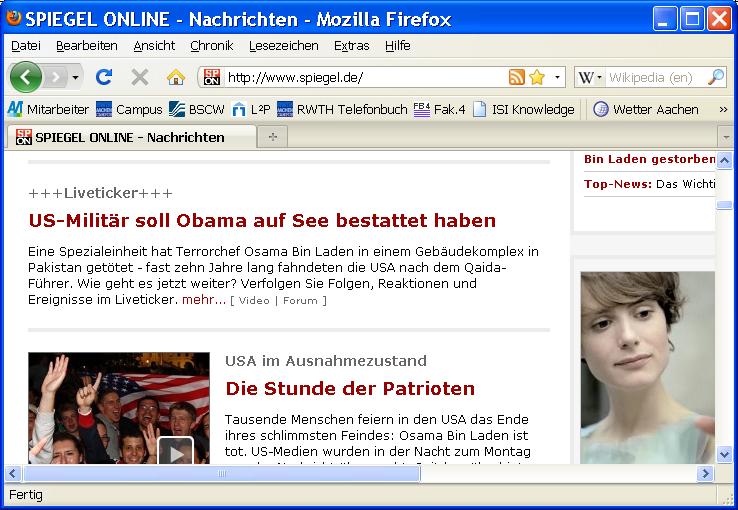Reload the page with the blue refresh icon

tap(104, 77)
